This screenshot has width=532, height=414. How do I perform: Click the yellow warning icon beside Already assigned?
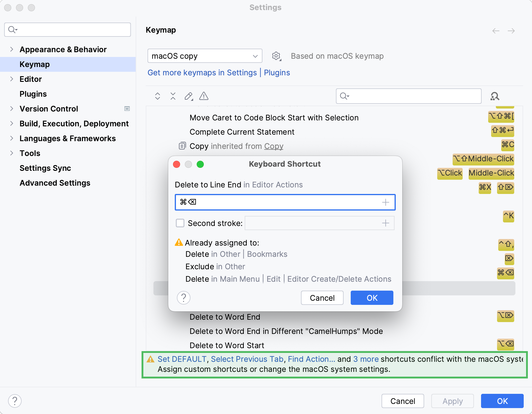[x=179, y=242]
